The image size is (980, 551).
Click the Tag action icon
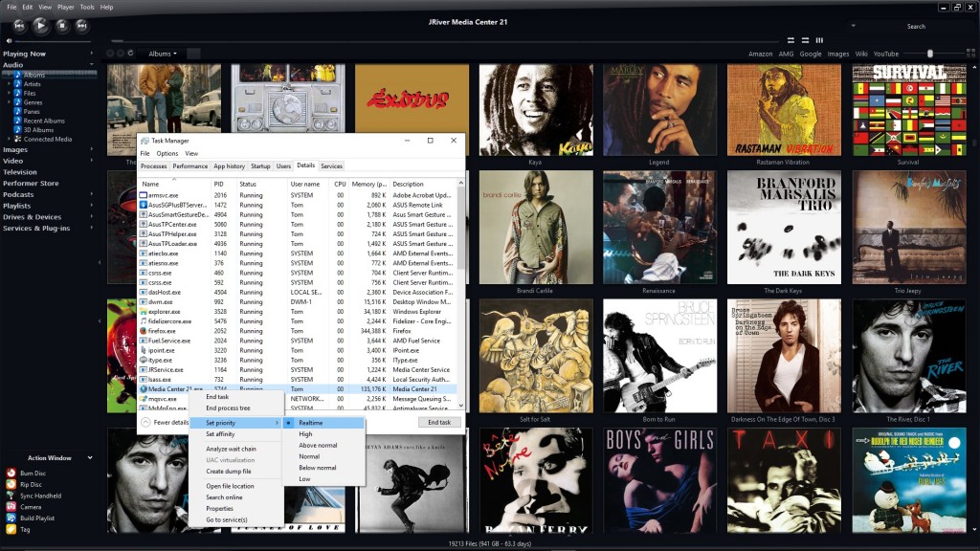(11, 529)
